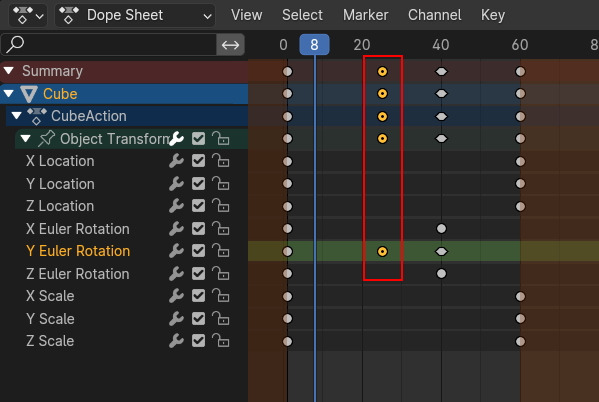The image size is (599, 402).
Task: Toggle the invert filter arrows button
Action: [x=230, y=45]
